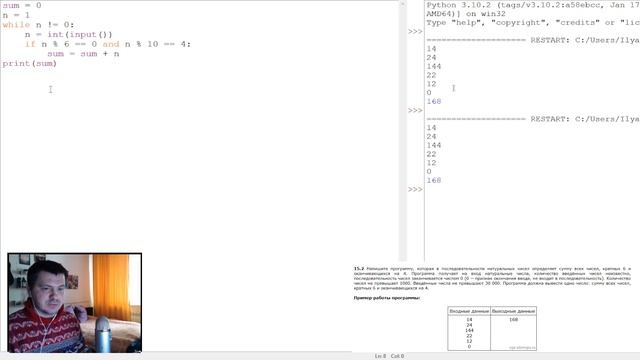This screenshot has width=640, height=360.
Task: Click "AMD64)] on win32" in shell
Action: (x=466, y=14)
